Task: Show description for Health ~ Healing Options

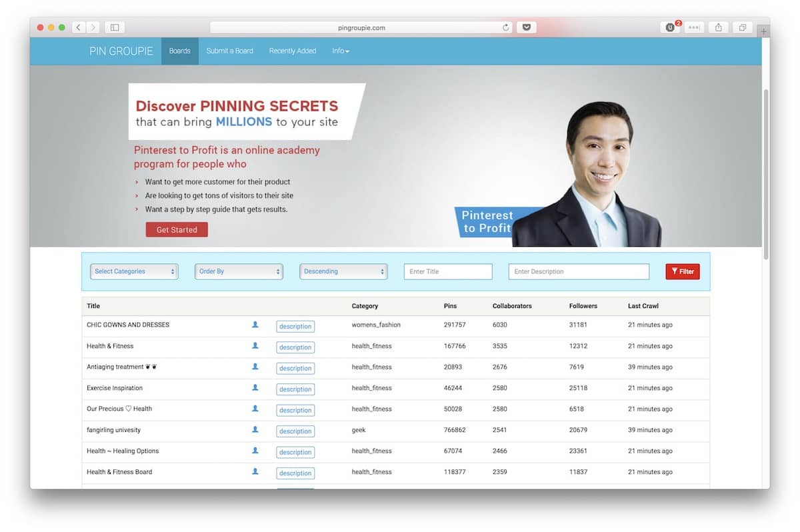Action: pos(295,452)
